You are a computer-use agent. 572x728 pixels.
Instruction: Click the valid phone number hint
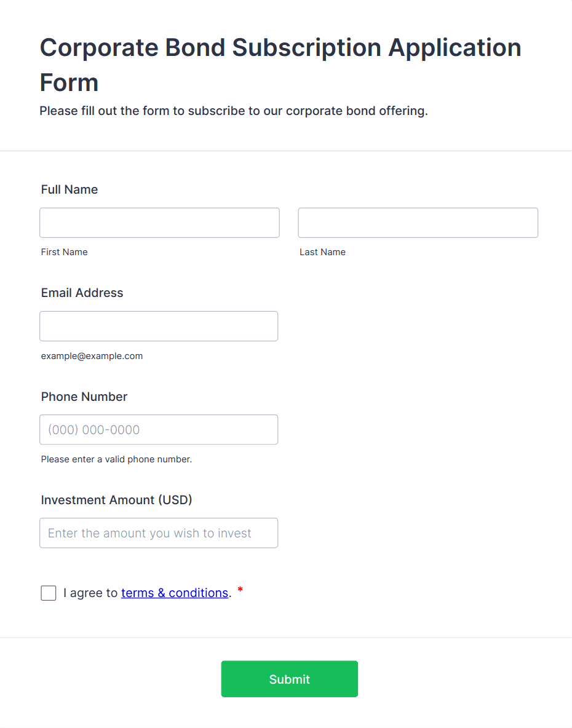pyautogui.click(x=117, y=459)
